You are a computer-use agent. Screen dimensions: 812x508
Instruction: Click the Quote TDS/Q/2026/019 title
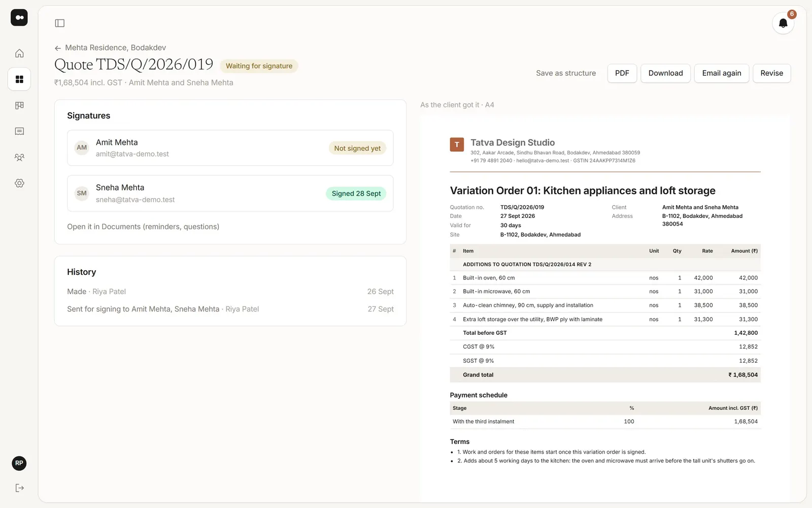pos(134,65)
